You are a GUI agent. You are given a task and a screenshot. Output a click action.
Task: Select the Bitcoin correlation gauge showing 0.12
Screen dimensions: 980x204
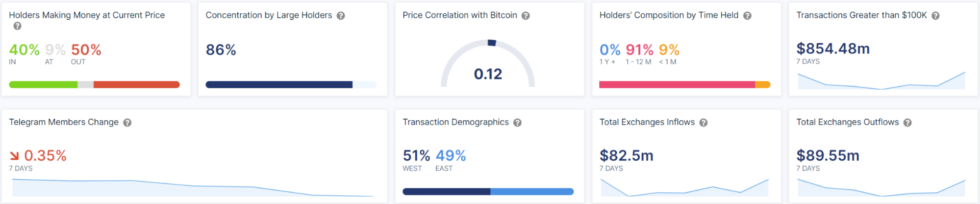click(x=488, y=64)
